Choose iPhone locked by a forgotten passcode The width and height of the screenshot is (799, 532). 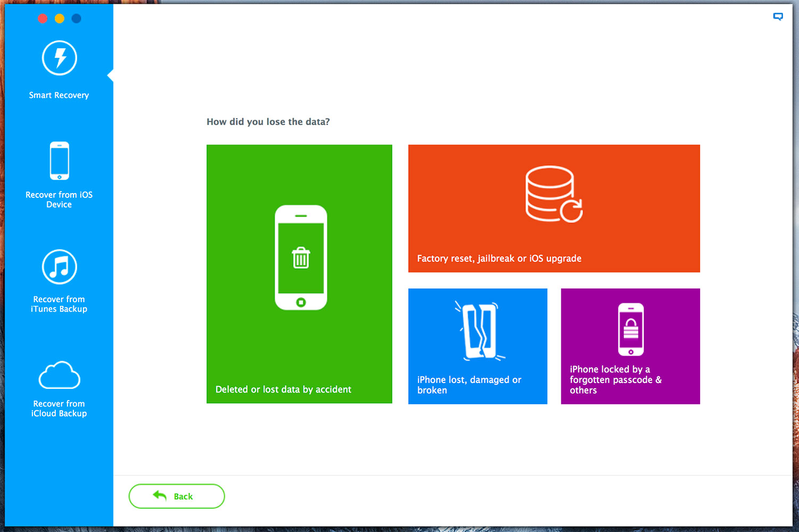pos(630,346)
